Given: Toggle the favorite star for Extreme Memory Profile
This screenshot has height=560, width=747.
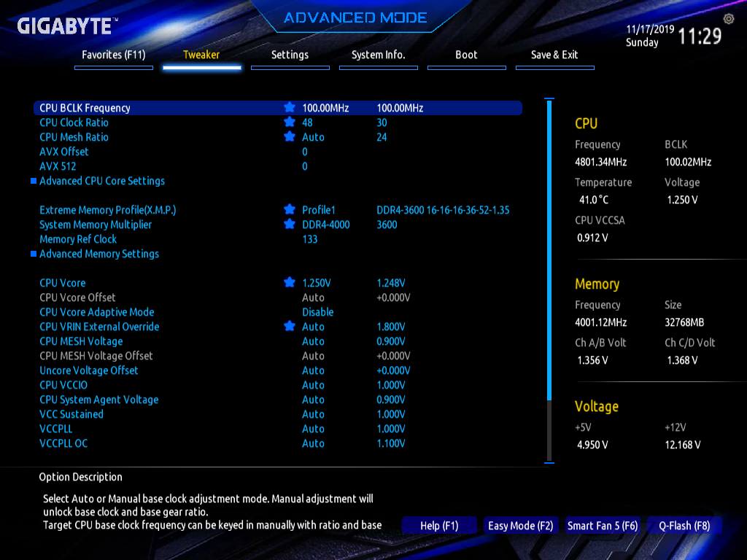Looking at the screenshot, I should 289,210.
